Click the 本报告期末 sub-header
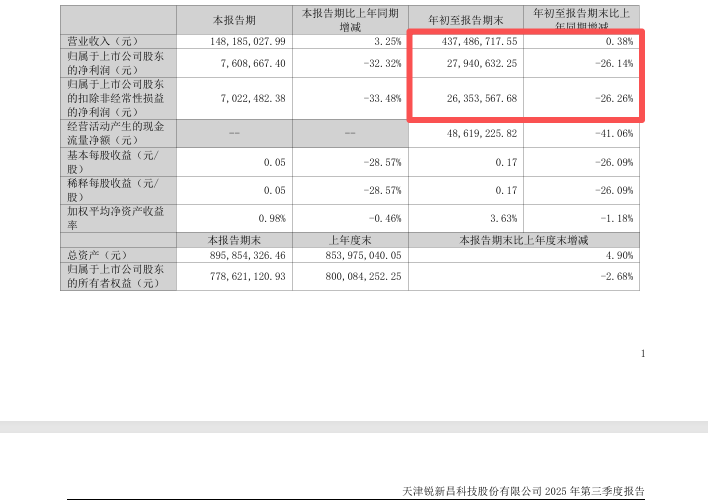This screenshot has height=500, width=708. click(x=234, y=240)
